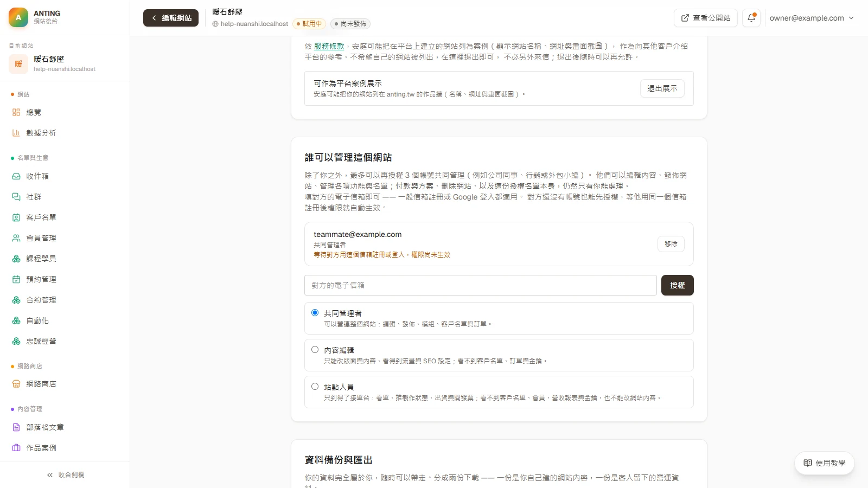The width and height of the screenshot is (868, 488).
Task: Remove teammate@example.com with 移除
Action: click(671, 244)
